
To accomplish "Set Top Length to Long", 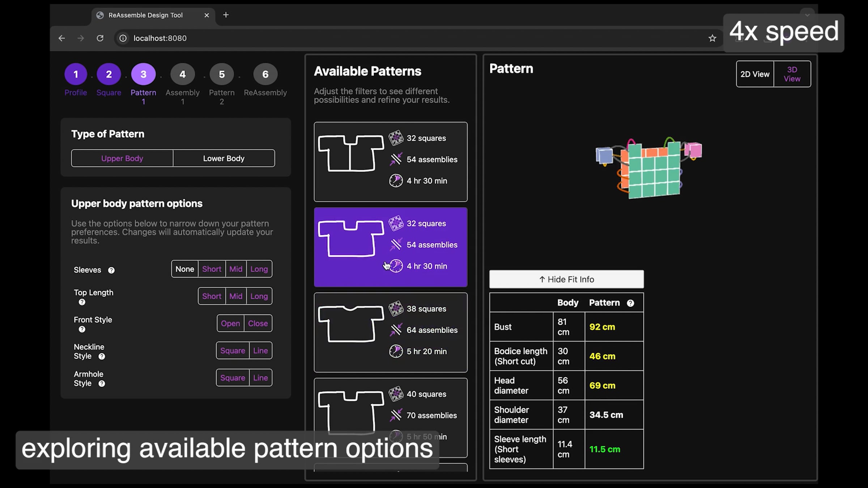I will pyautogui.click(x=259, y=296).
